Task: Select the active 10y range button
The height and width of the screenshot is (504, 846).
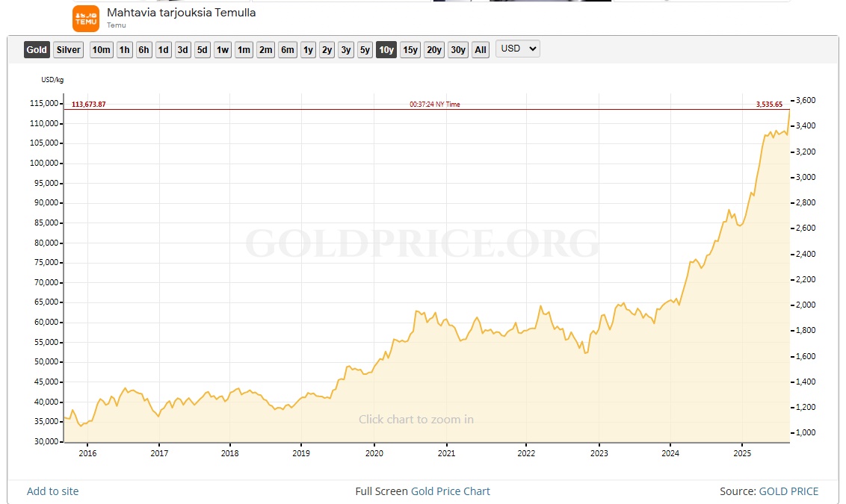Action: (x=386, y=49)
